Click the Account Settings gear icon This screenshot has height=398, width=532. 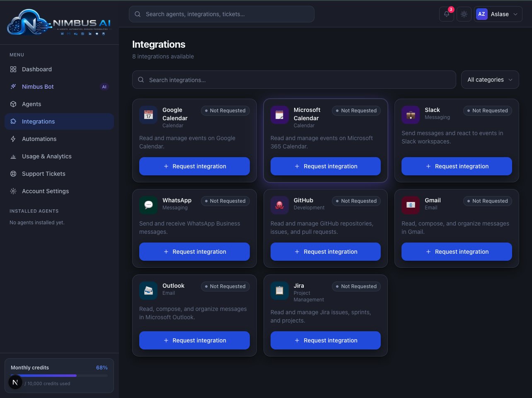(13, 191)
